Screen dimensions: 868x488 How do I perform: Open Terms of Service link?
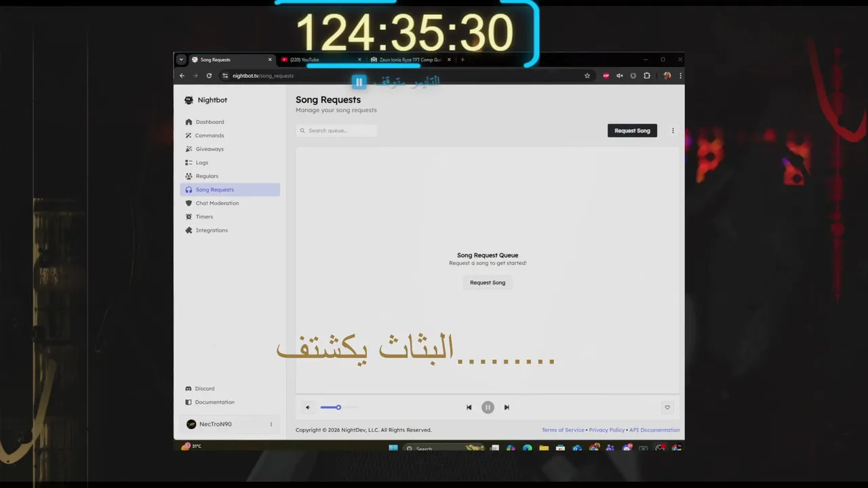tap(563, 430)
